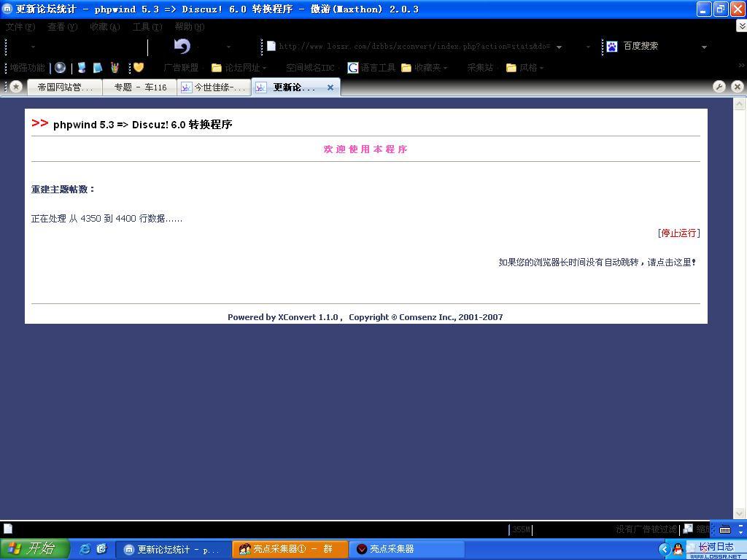This screenshot has width=747, height=560.
Task: Click the Baidu paw search icon
Action: point(612,46)
